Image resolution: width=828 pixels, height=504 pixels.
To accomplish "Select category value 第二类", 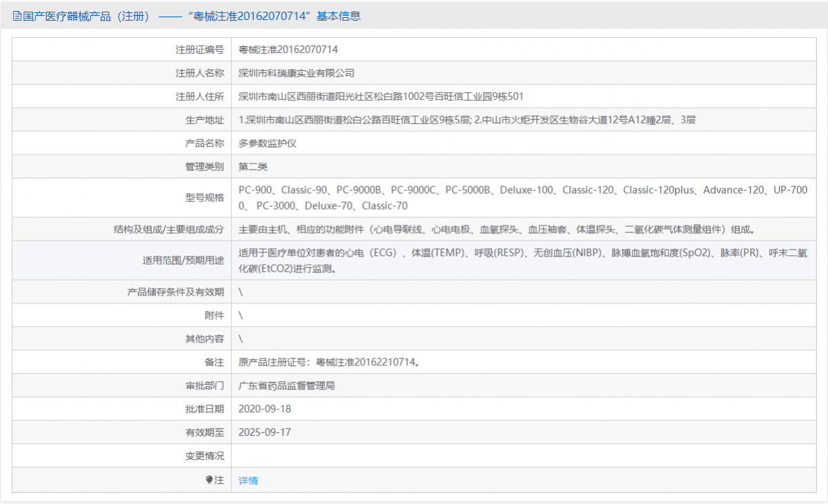I will click(253, 167).
